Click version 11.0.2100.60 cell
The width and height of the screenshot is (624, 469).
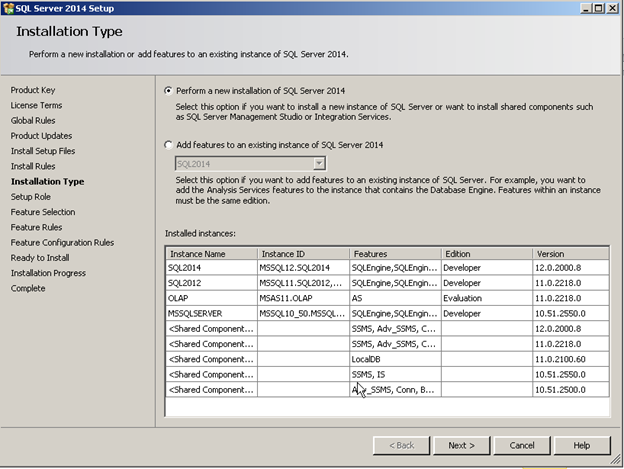click(x=571, y=359)
